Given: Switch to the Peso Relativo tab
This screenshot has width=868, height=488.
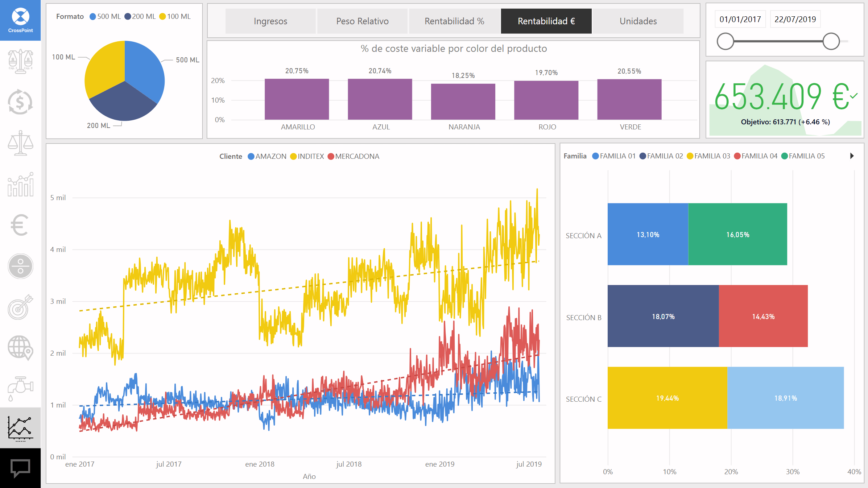Looking at the screenshot, I should 362,21.
